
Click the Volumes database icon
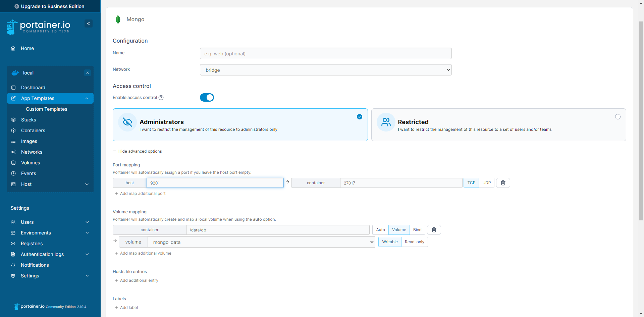click(x=13, y=163)
